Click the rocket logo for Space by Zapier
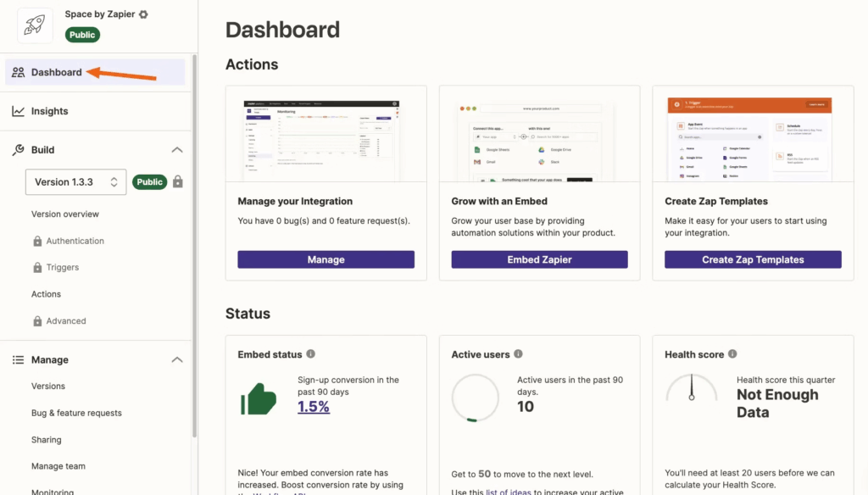 point(34,25)
